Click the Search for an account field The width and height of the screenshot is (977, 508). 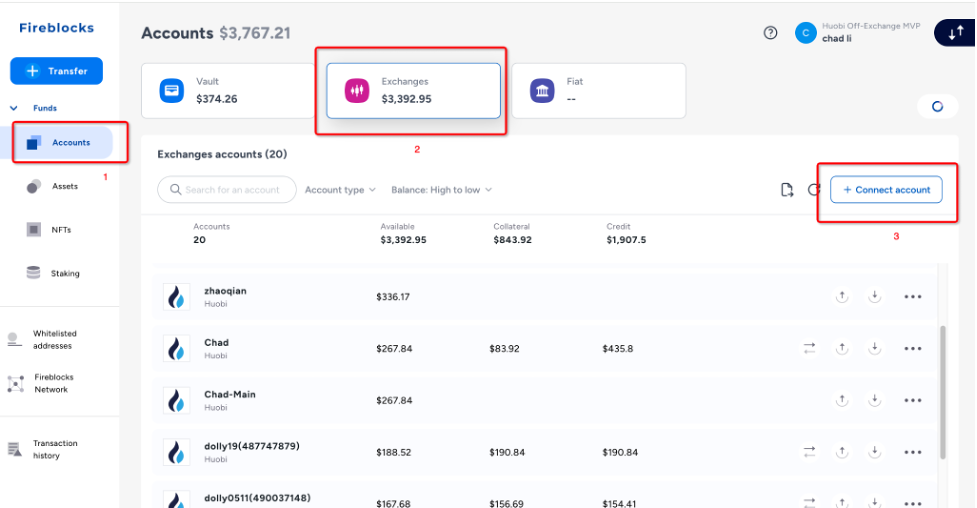[x=227, y=190]
